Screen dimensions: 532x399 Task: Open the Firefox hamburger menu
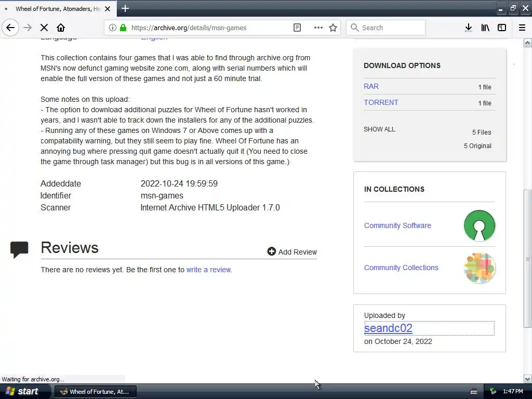point(522,28)
